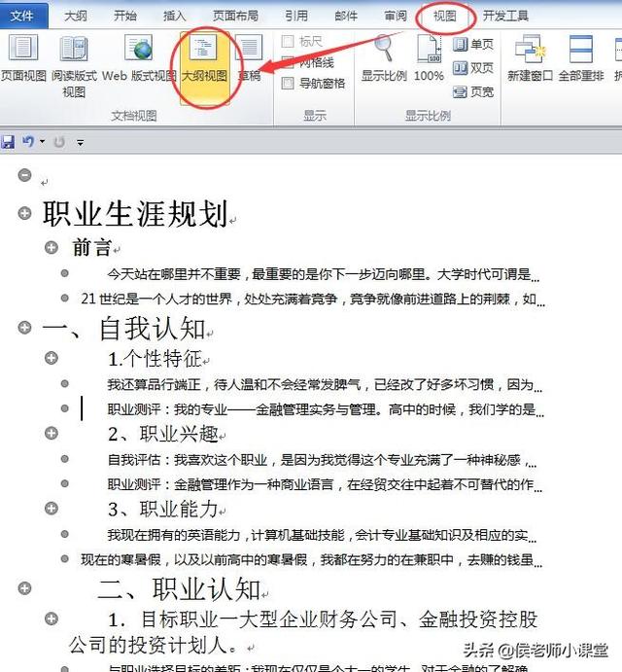Open Reading Layout view (阅读版式视图)
The height and width of the screenshot is (672, 622).
pyautogui.click(x=74, y=66)
